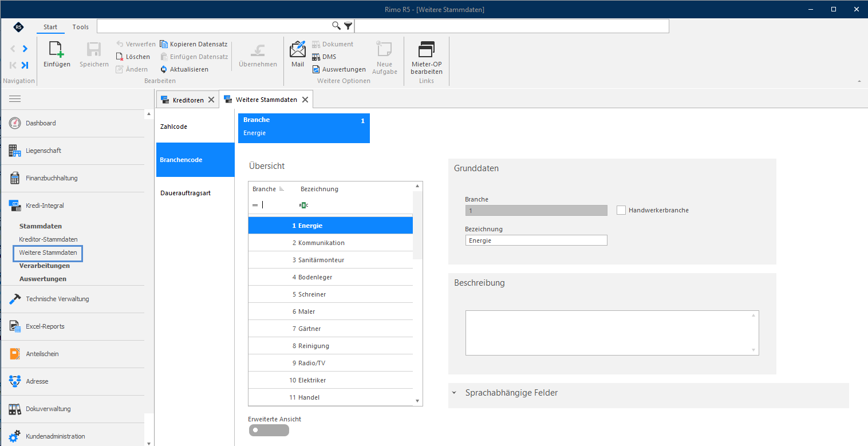
Task: Open the R5 application logo menu
Action: click(19, 27)
